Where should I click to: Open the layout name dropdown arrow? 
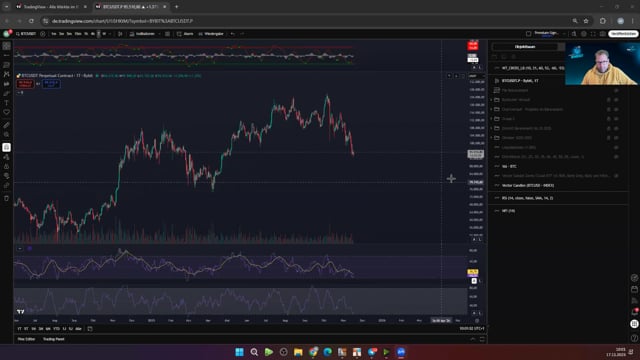[x=564, y=34]
